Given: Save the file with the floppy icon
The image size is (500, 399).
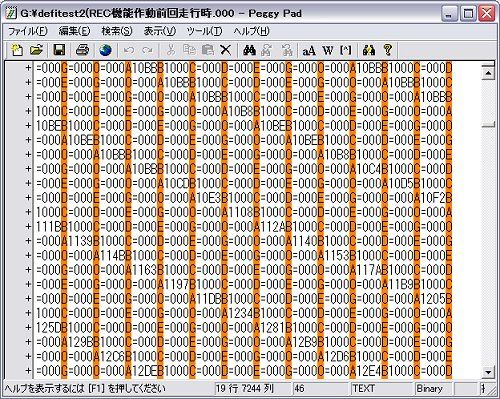Looking at the screenshot, I should pyautogui.click(x=59, y=50).
